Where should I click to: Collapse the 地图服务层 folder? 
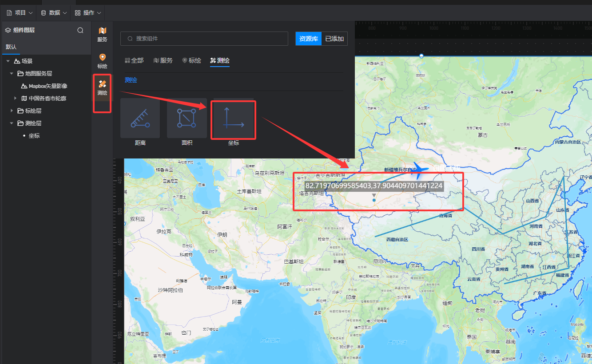coord(12,74)
